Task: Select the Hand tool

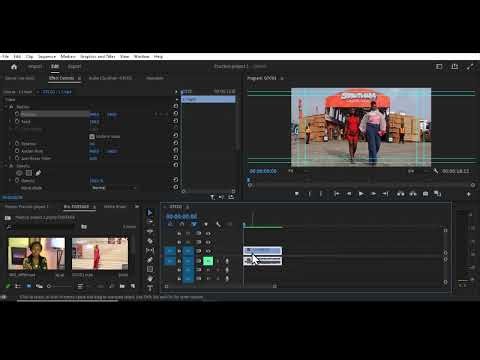Action: [150, 278]
